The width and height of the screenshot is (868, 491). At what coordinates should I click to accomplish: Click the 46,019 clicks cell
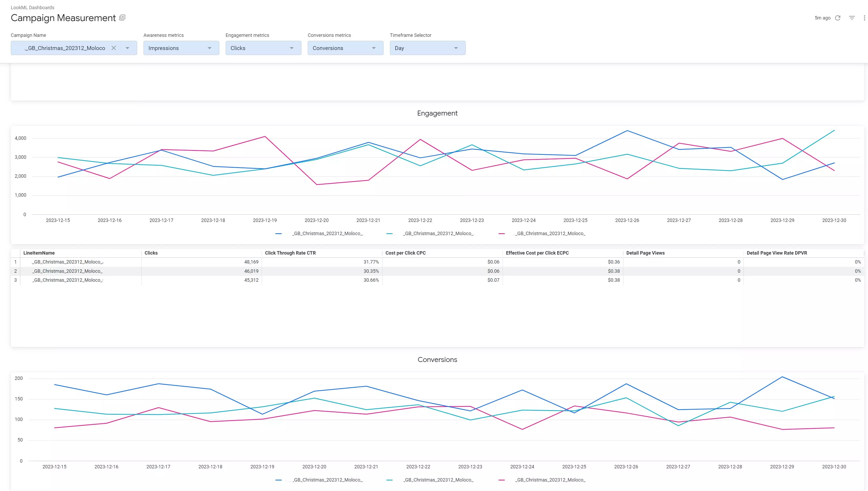point(251,271)
